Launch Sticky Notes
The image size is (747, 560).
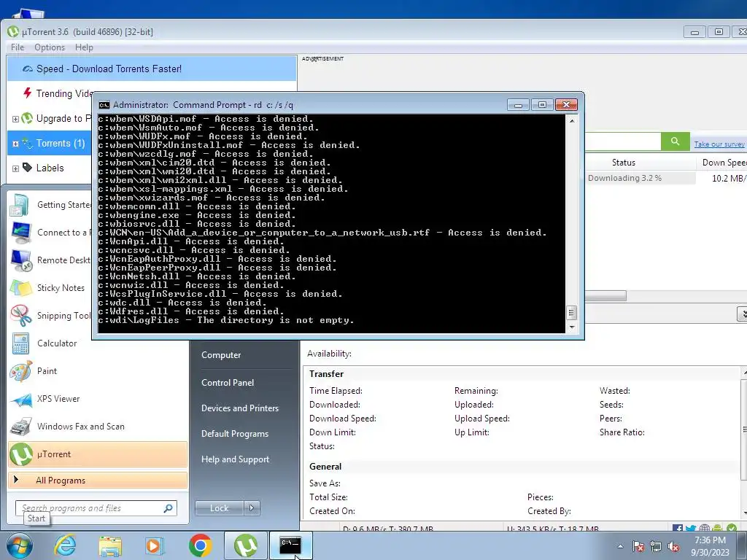tap(50, 287)
